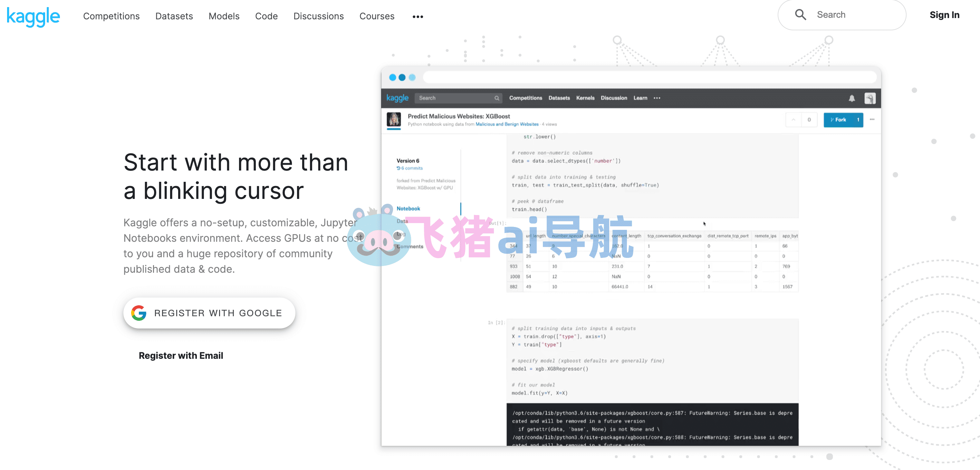
Task: Click the Kaggle logo inside preview
Action: 397,98
